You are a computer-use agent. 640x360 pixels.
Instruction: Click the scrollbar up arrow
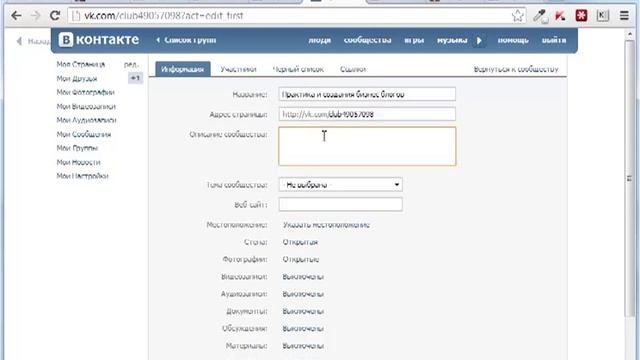(629, 34)
